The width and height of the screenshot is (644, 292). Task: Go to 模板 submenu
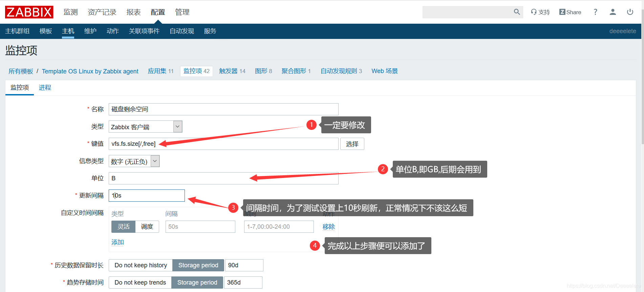coord(46,31)
